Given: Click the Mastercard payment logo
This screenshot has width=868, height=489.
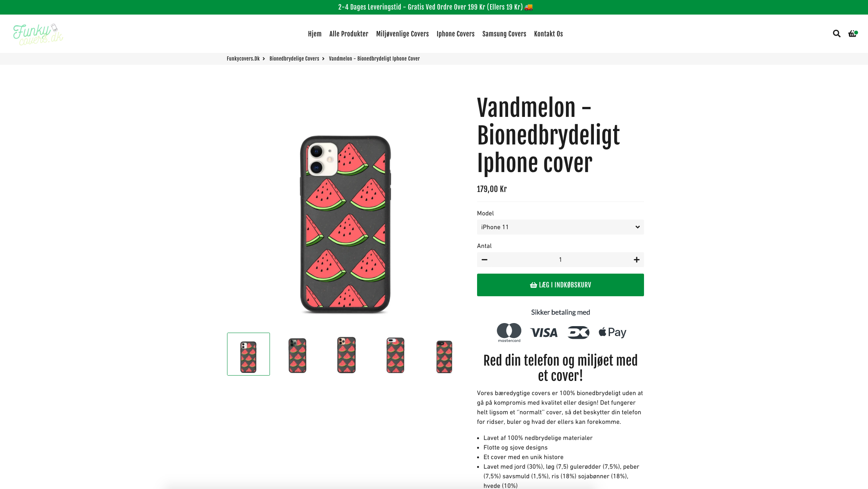Looking at the screenshot, I should [509, 332].
